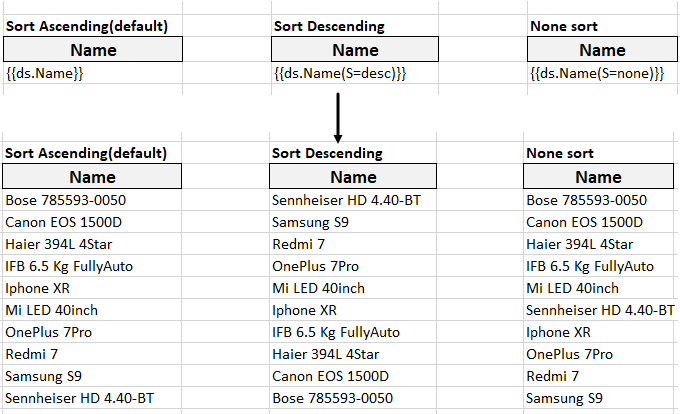Viewport: 680px width, 414px height.
Task: Click 'IFB 6.5 Kg FullyAuto' in descending results
Action: click(336, 333)
